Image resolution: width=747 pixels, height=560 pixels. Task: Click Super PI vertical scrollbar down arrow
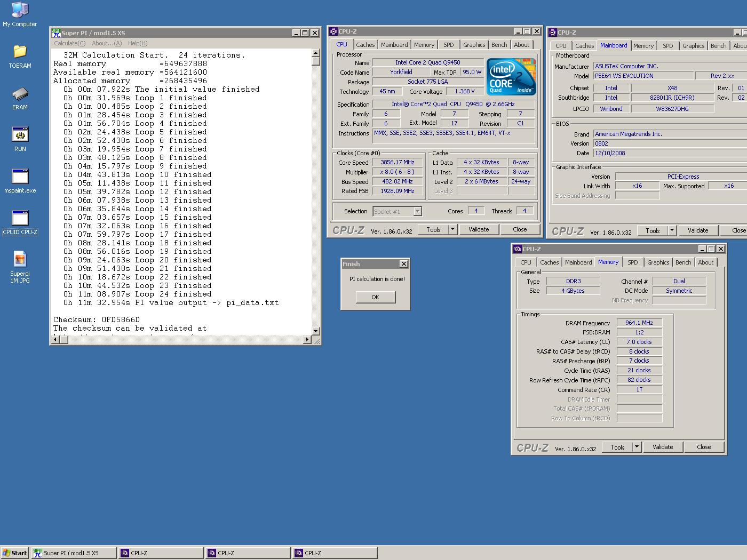point(315,331)
